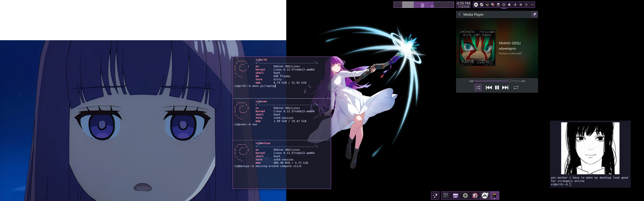
Task: Go back using Media Player's arrow
Action: [x=459, y=15]
